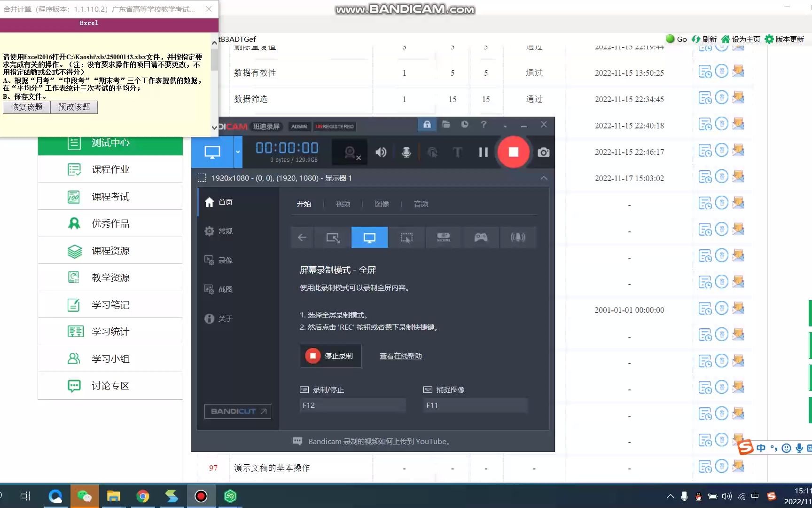Select rectangle on screen recording mode
Viewport: 812px width, 508px height.
coord(333,238)
